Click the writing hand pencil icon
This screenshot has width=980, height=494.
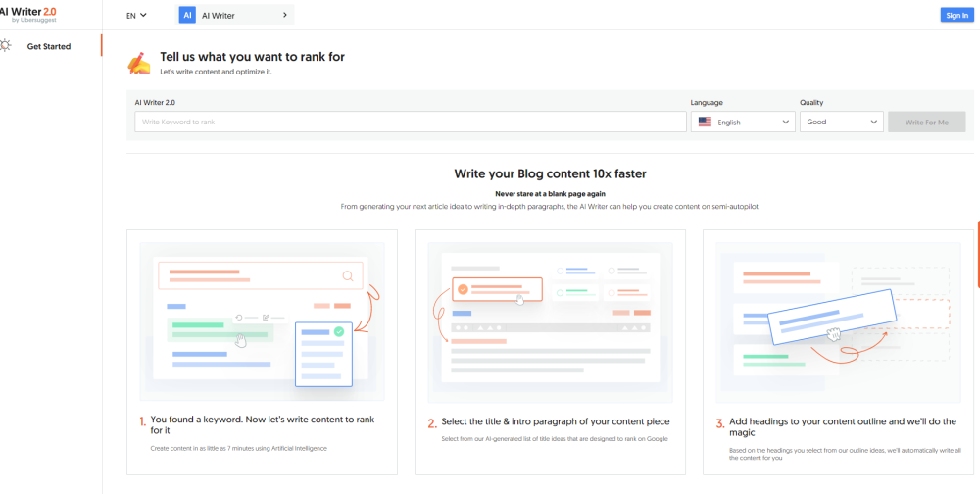coord(139,63)
